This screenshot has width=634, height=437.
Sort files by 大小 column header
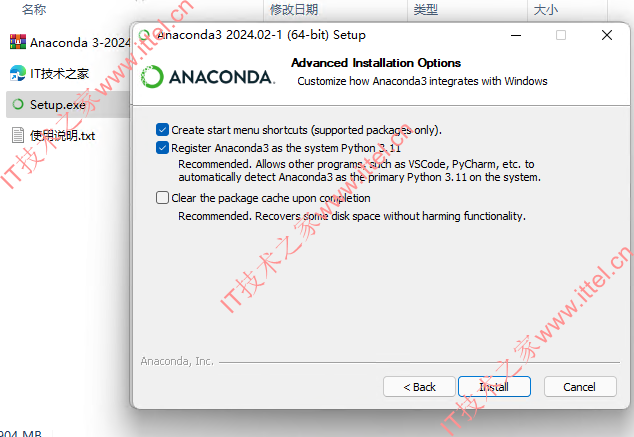pos(546,9)
